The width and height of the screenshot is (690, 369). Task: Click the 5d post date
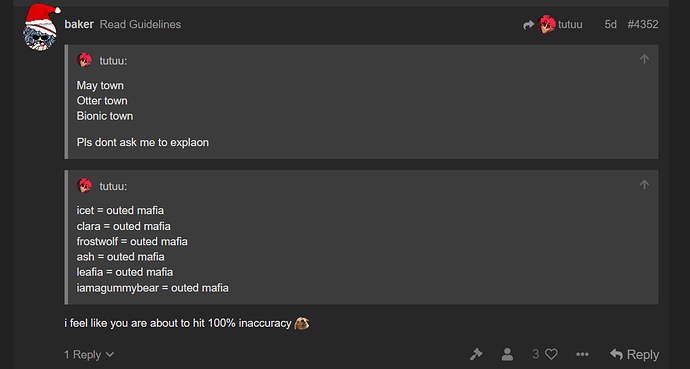[610, 24]
